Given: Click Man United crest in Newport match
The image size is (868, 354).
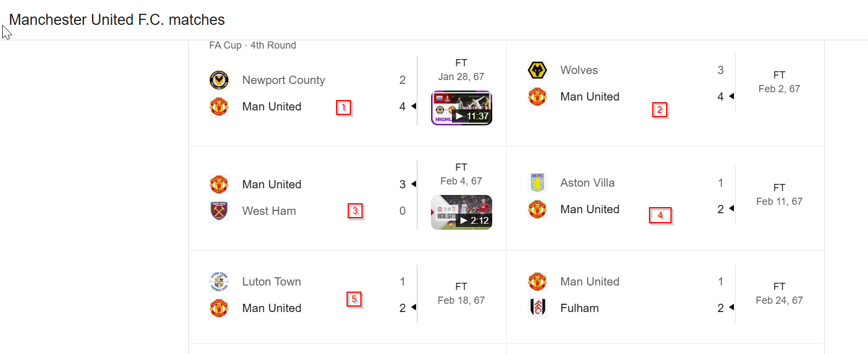Looking at the screenshot, I should coord(219,107).
